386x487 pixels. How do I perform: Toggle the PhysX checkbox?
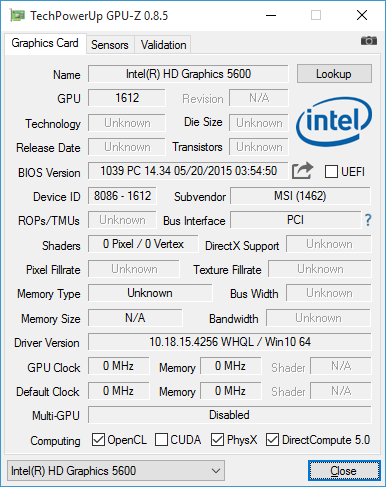217,440
